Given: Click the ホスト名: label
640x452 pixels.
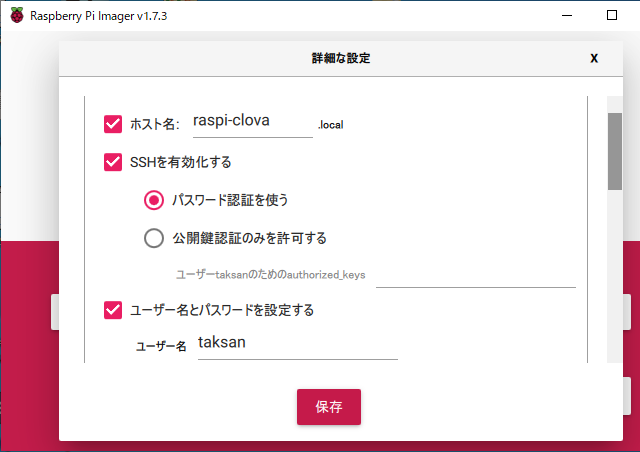Looking at the screenshot, I should tap(155, 124).
